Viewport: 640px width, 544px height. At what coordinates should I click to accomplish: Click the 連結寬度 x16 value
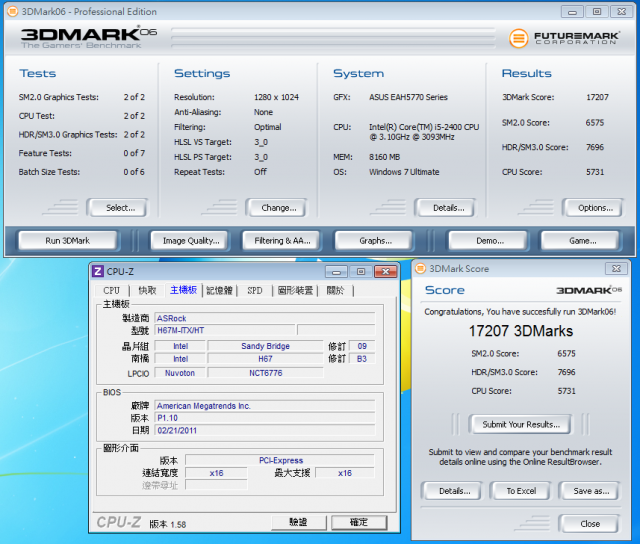tap(216, 473)
